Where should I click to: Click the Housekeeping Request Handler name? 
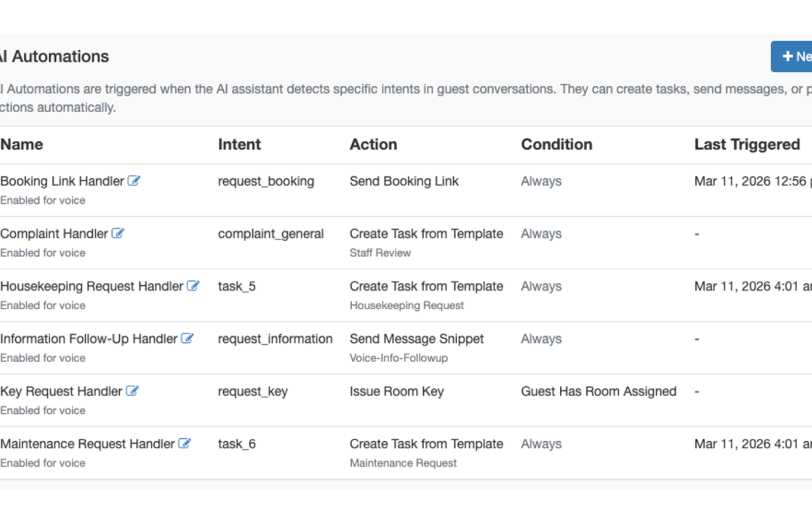91,286
